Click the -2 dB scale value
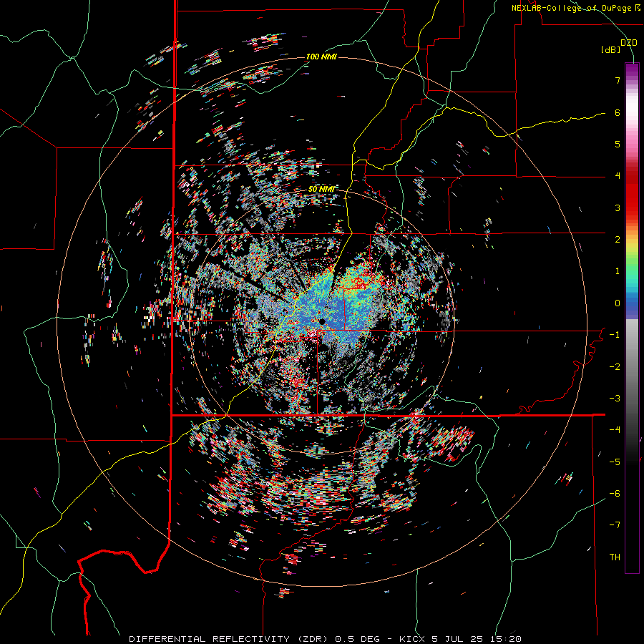Viewport: 644px width, 644px height. tap(615, 367)
